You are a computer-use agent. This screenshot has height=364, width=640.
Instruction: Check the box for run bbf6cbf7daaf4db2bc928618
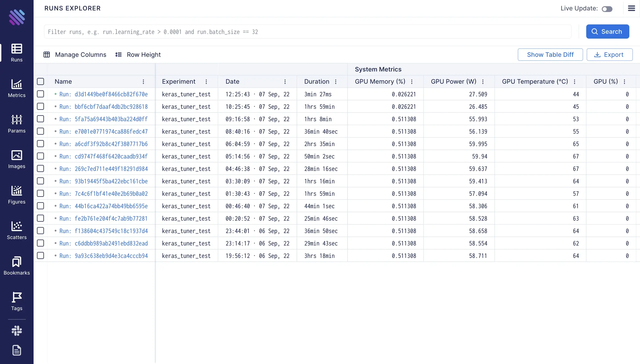[40, 107]
